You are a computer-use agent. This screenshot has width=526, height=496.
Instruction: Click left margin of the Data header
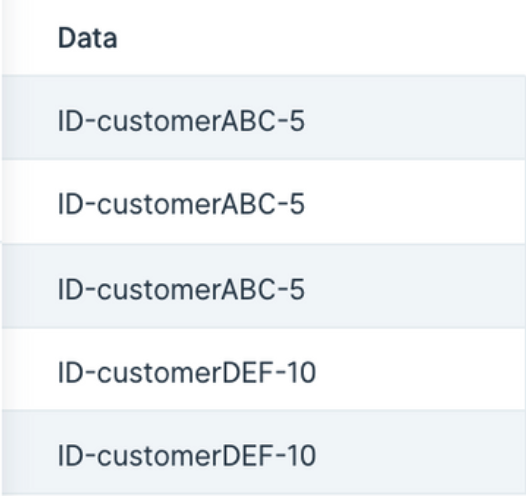(x=30, y=38)
